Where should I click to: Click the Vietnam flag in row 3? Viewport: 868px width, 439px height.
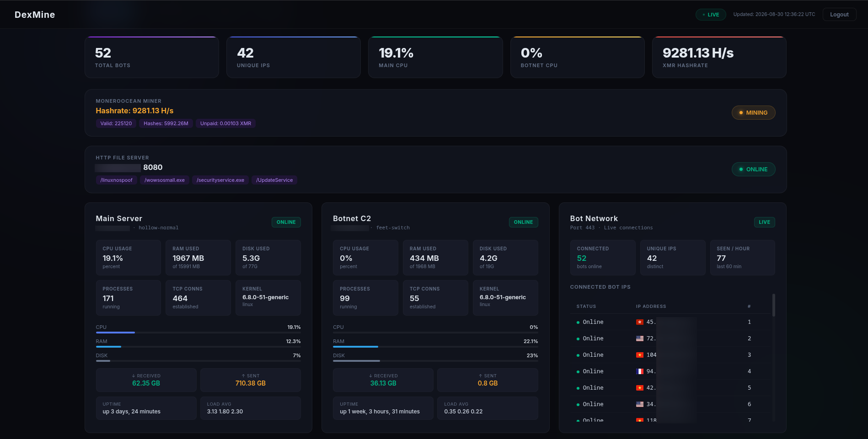coord(640,355)
